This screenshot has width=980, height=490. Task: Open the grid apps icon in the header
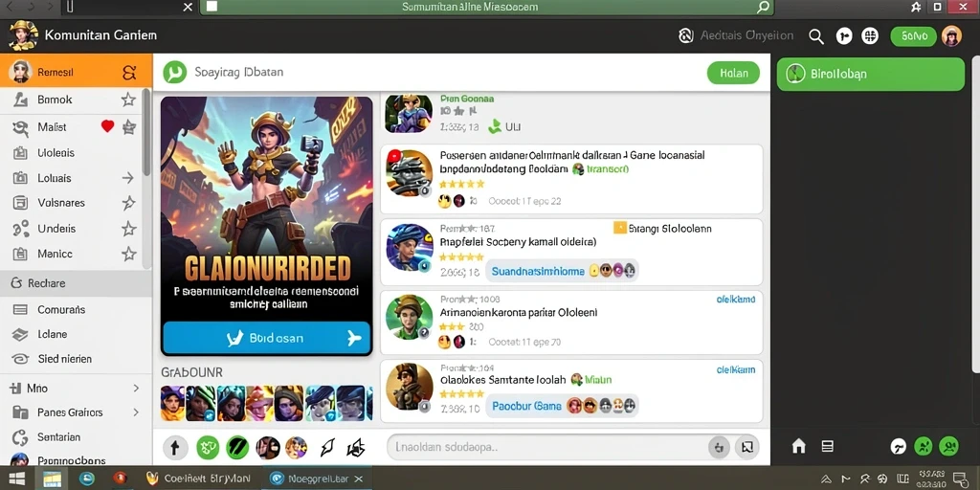[x=870, y=36]
